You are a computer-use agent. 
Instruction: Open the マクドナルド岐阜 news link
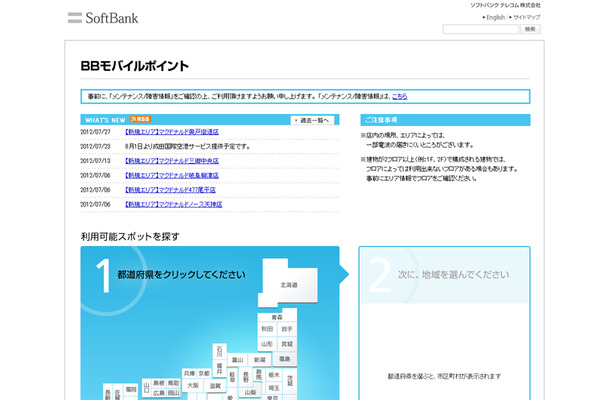[172, 175]
